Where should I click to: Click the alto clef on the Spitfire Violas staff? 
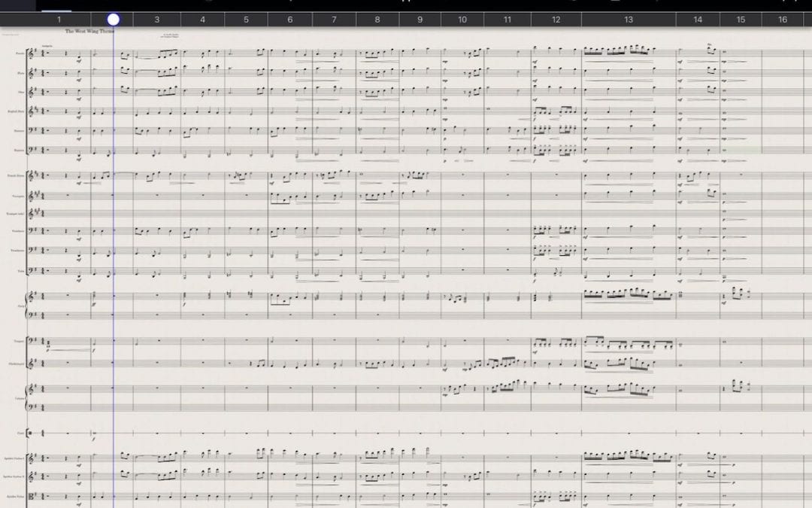tap(32, 496)
